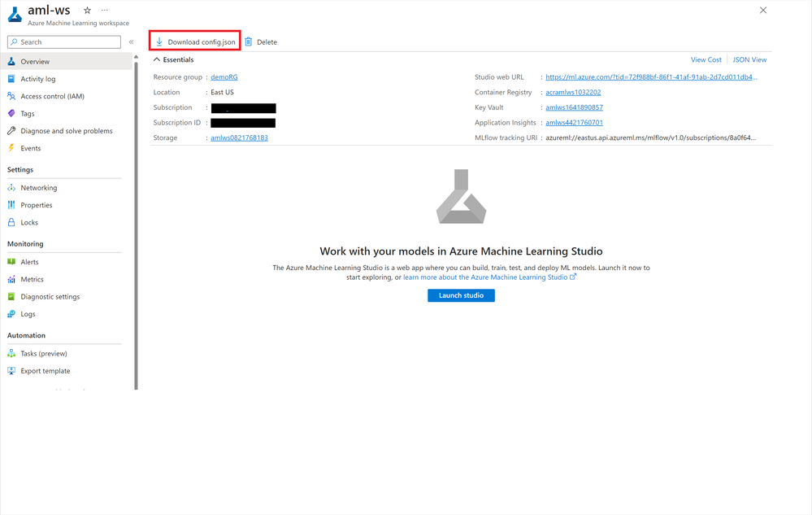Open the more options ellipsis beside aml-ws
Image resolution: width=812 pixels, height=515 pixels.
tap(105, 11)
